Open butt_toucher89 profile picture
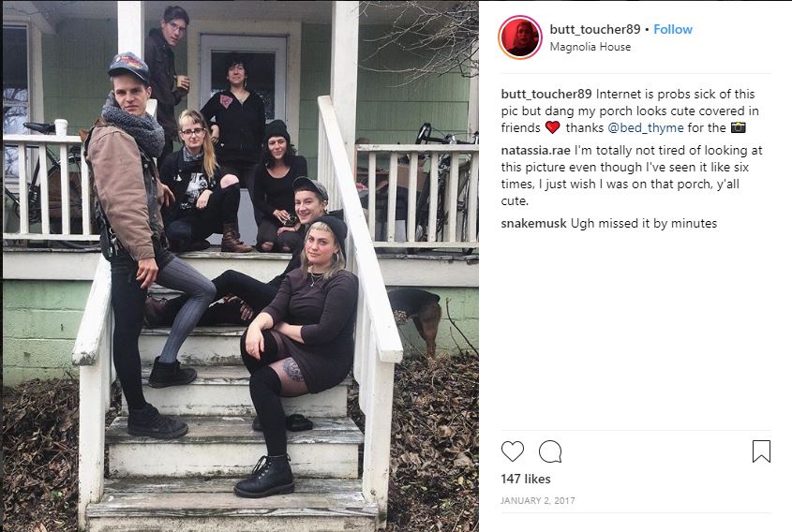 [520, 37]
